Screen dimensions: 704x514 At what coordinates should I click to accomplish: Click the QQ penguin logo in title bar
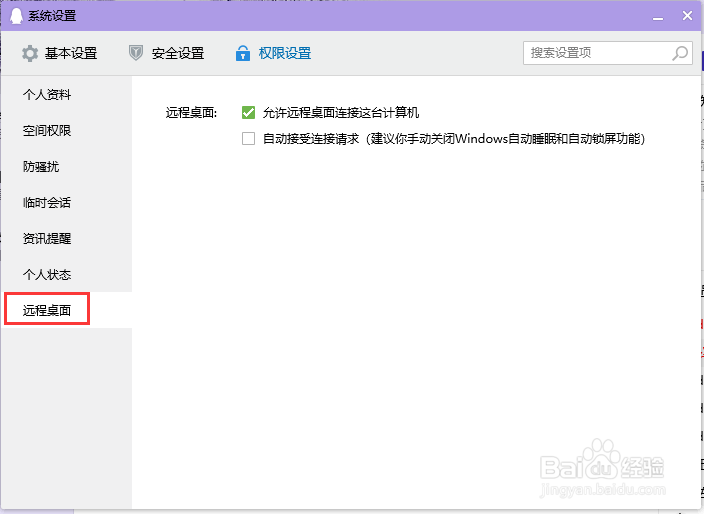point(16,16)
